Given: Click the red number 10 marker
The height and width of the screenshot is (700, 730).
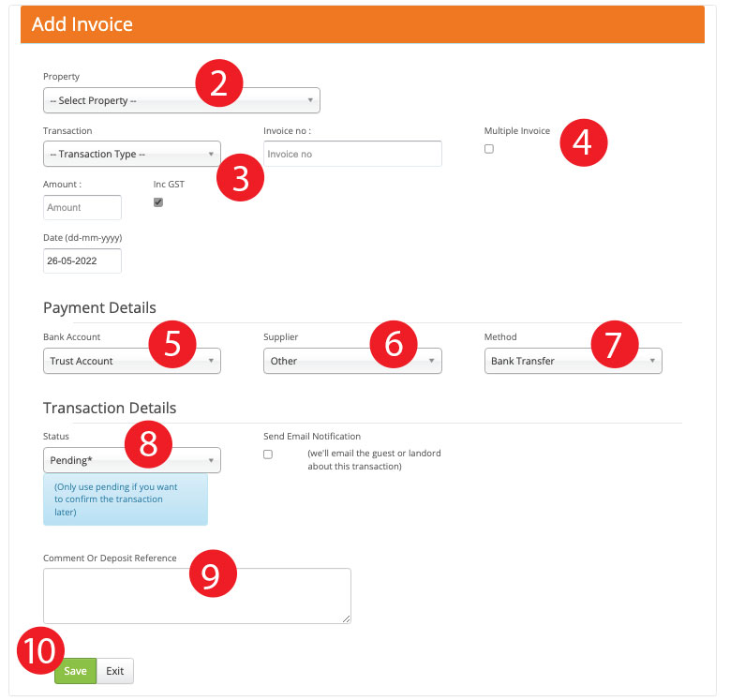Looking at the screenshot, I should click(x=40, y=651).
